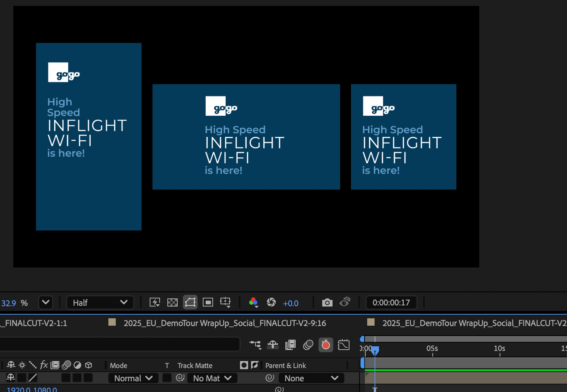This screenshot has height=392, width=567.
Task: Click the track matte alpha icon in header
Action: [x=244, y=365]
